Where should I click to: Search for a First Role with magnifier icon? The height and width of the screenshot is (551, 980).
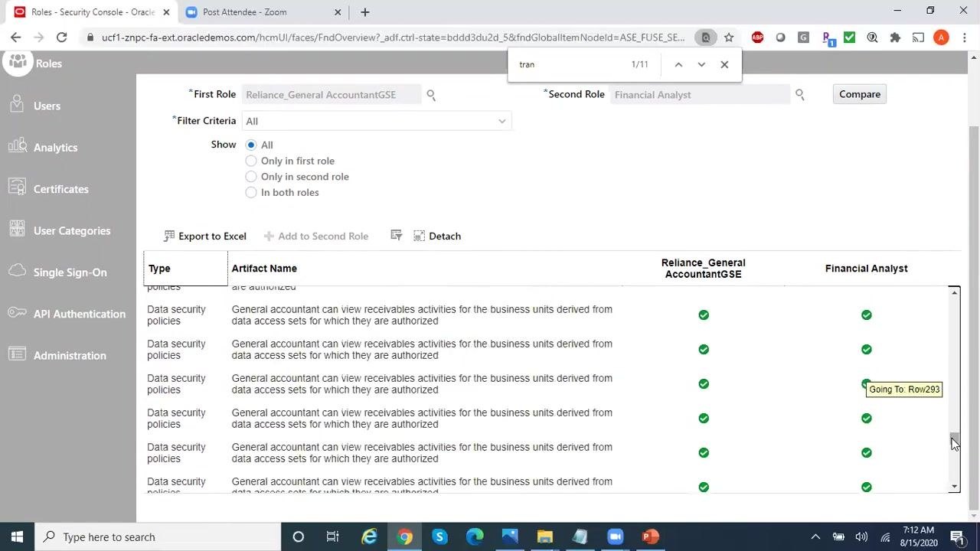pyautogui.click(x=431, y=95)
